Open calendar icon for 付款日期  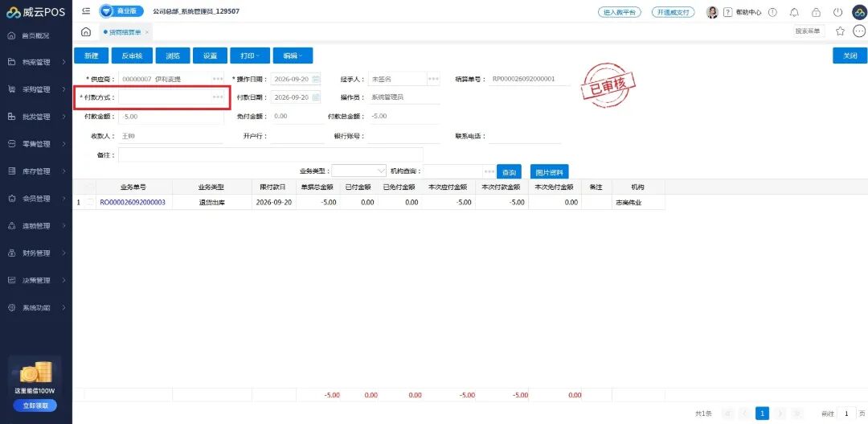click(316, 97)
